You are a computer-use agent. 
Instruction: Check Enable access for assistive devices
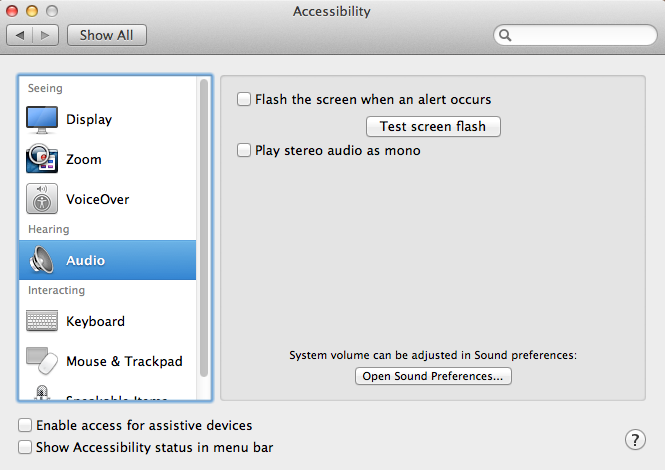click(25, 425)
